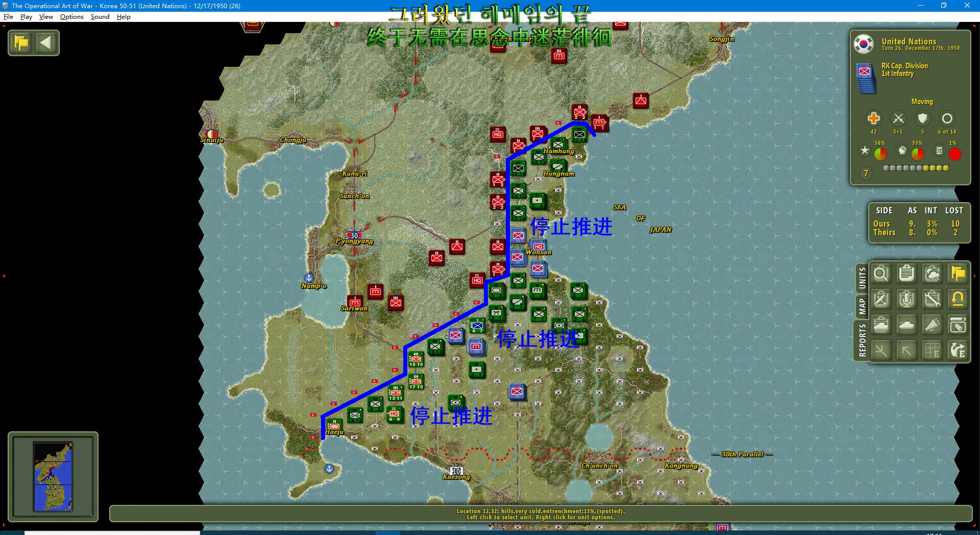Open the Play menu
This screenshot has width=980, height=535.
coord(26,17)
